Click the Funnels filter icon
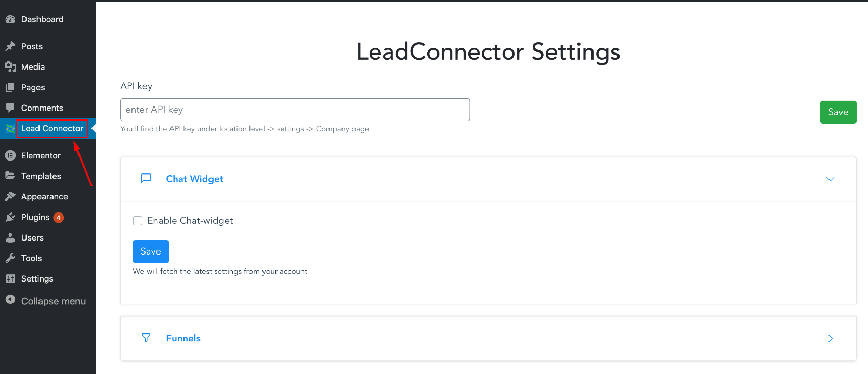 point(146,338)
